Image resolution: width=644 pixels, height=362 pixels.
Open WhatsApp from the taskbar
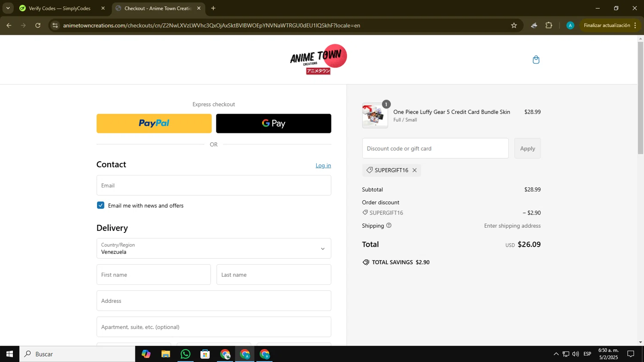[x=185, y=354]
